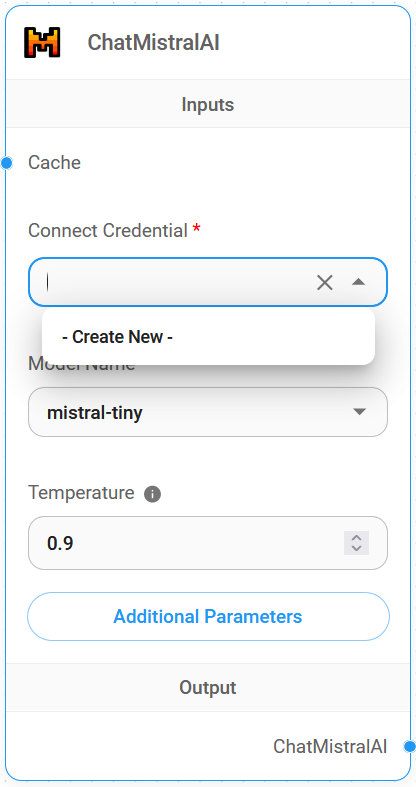The width and height of the screenshot is (416, 787).
Task: Click the Temperature label text
Action: 81,492
